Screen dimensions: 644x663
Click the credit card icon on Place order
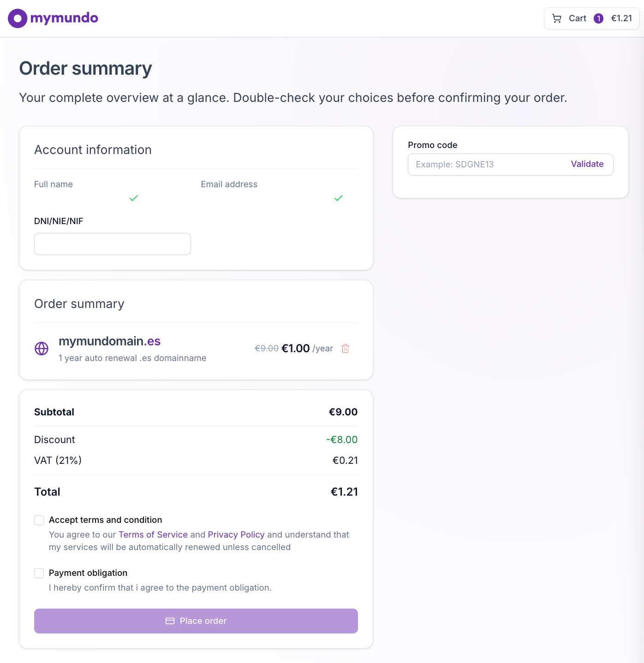pyautogui.click(x=170, y=621)
